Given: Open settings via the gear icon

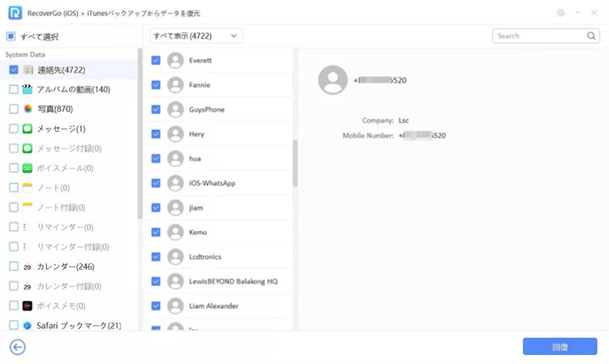Looking at the screenshot, I should click(x=560, y=13).
